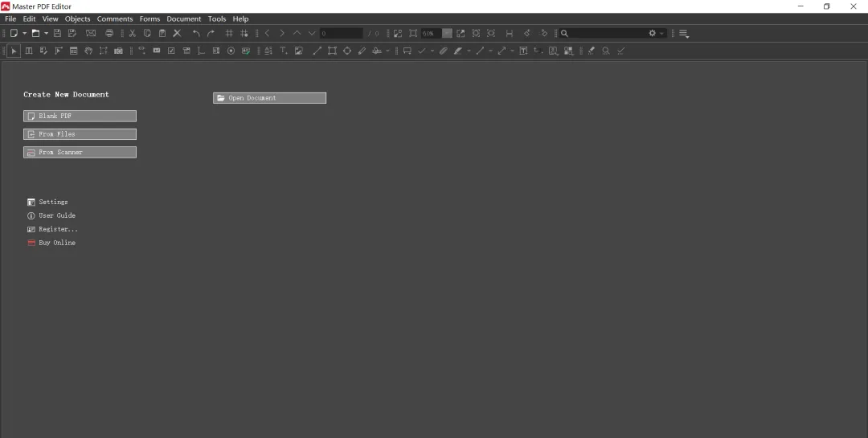Open the User Guide link

(x=51, y=215)
